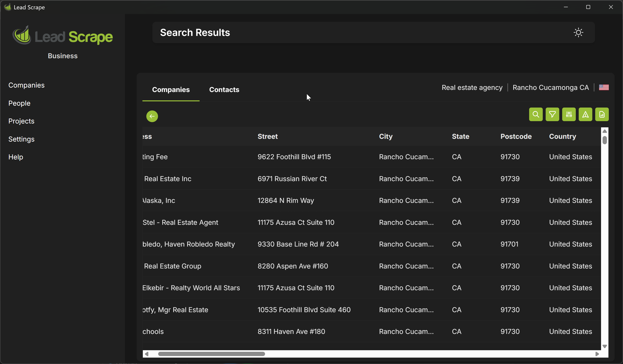Toggle the sun light-theme icon
This screenshot has height=364, width=623.
(x=578, y=33)
